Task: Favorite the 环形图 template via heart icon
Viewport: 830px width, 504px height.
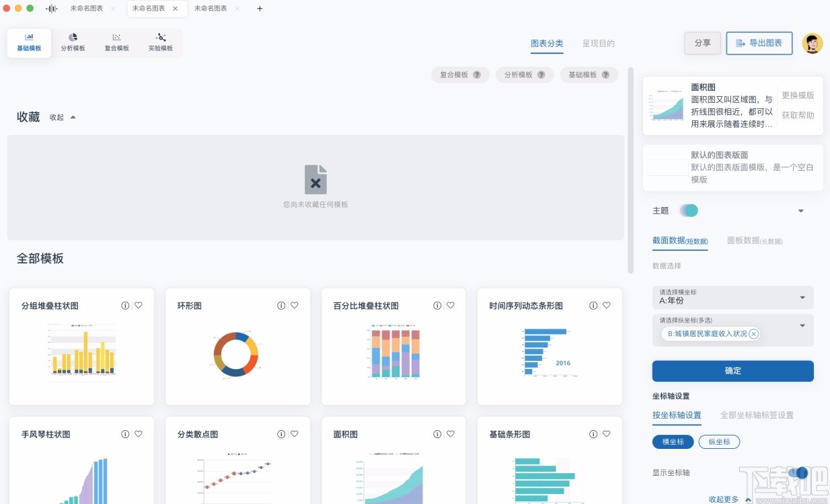Action: coord(295,305)
